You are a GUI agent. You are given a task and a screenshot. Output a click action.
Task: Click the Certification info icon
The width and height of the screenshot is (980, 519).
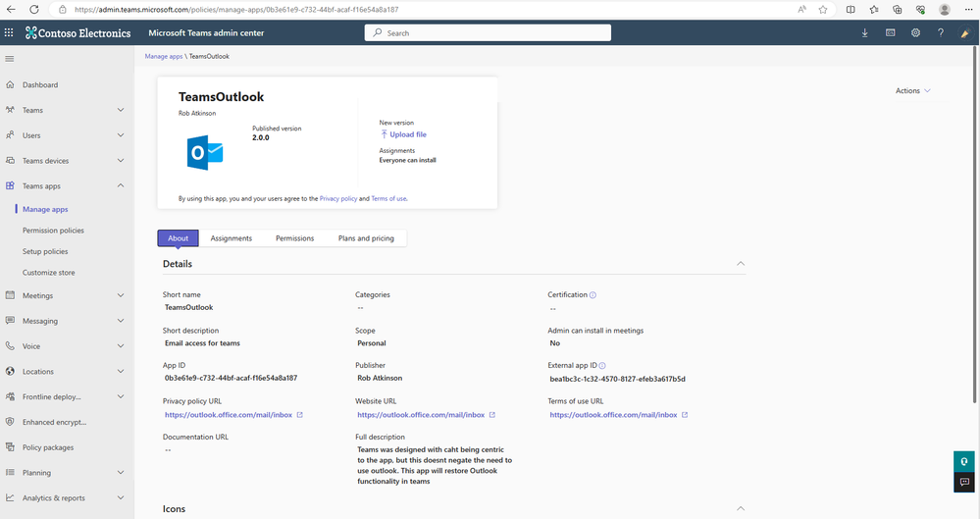[x=593, y=295]
